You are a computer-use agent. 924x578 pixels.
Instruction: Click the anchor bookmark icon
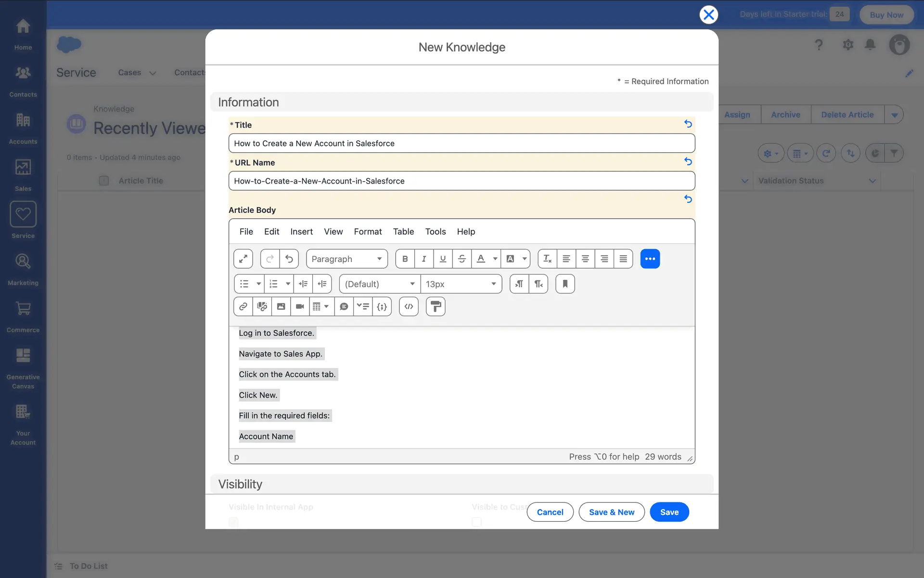(565, 284)
